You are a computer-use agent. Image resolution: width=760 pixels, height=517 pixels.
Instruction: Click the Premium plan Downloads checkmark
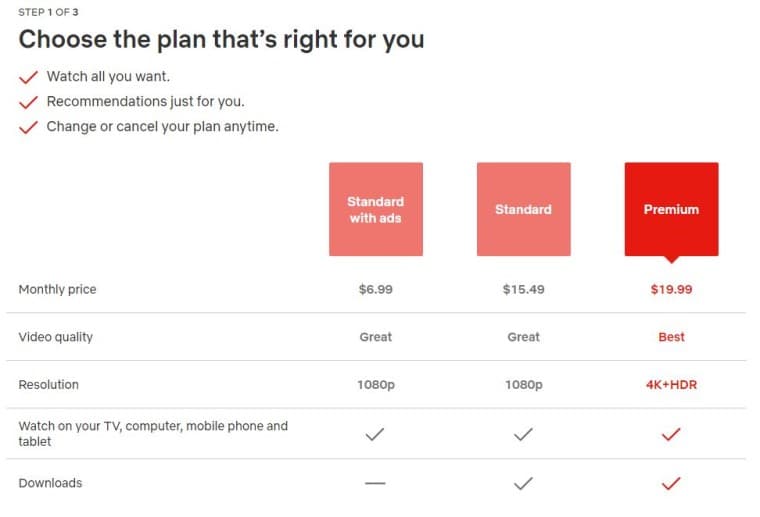pyautogui.click(x=671, y=483)
